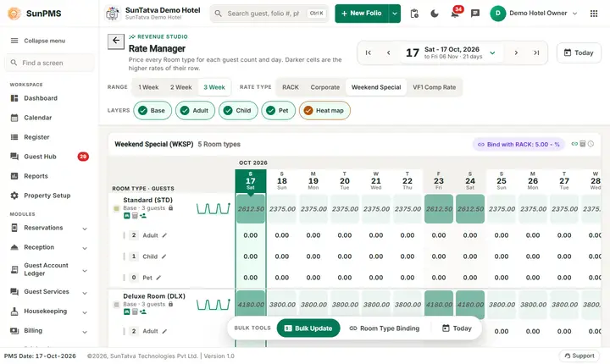Screen dimensions: 610x364
Task: Click the New Folio button
Action: (x=362, y=14)
